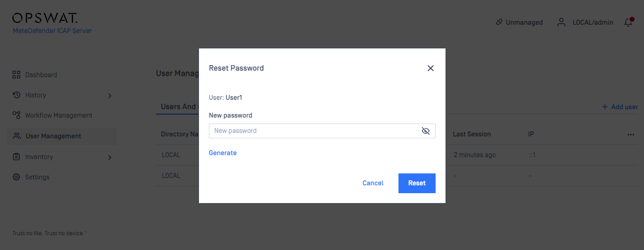Viewport: 644px width, 250px height.
Task: Open the table column options ellipsis
Action: [x=631, y=134]
